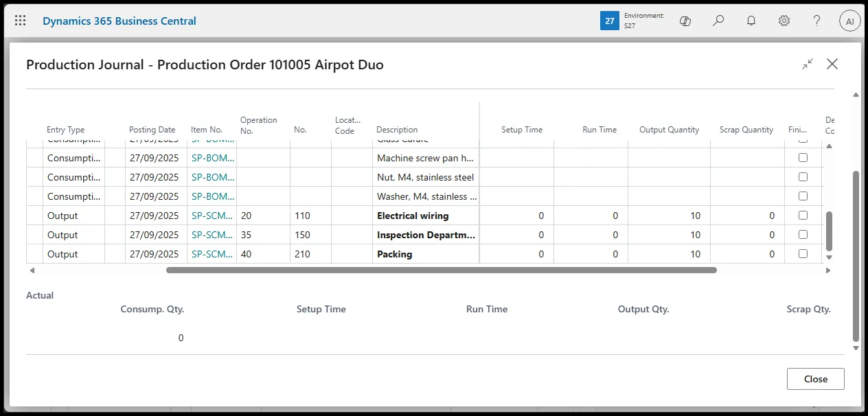This screenshot has width=868, height=416.
Task: Select No. 110 cell in Electrical wiring row
Action: coord(310,216)
